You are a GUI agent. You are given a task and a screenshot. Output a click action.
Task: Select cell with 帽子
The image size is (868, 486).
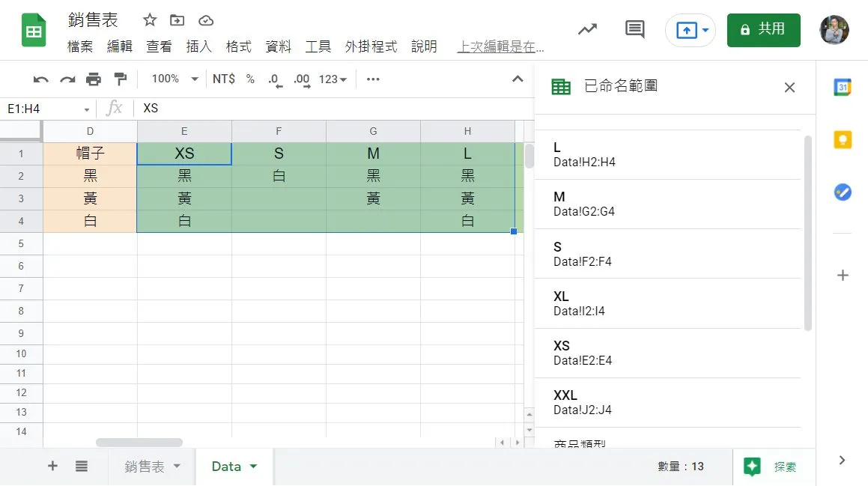coord(90,154)
